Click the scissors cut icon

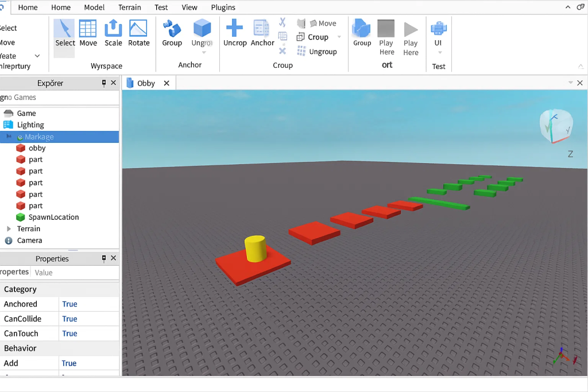(283, 22)
